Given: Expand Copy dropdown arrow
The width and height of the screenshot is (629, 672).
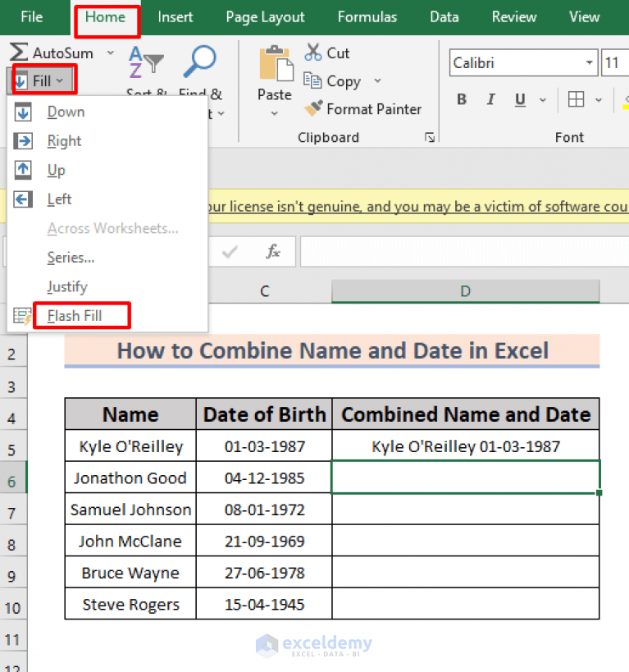Looking at the screenshot, I should pyautogui.click(x=377, y=80).
